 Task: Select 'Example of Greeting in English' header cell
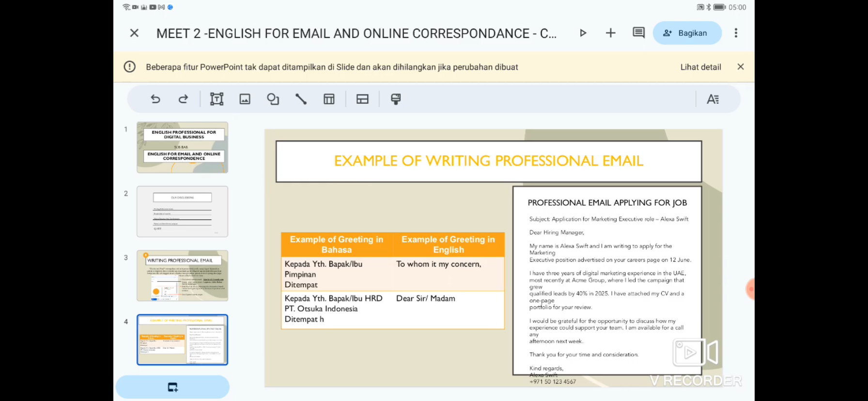pos(449,245)
